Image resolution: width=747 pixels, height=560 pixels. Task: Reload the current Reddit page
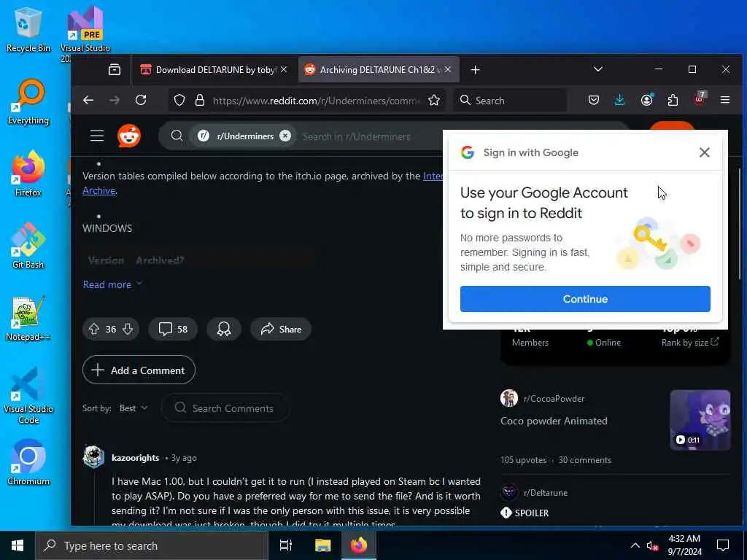pos(141,100)
